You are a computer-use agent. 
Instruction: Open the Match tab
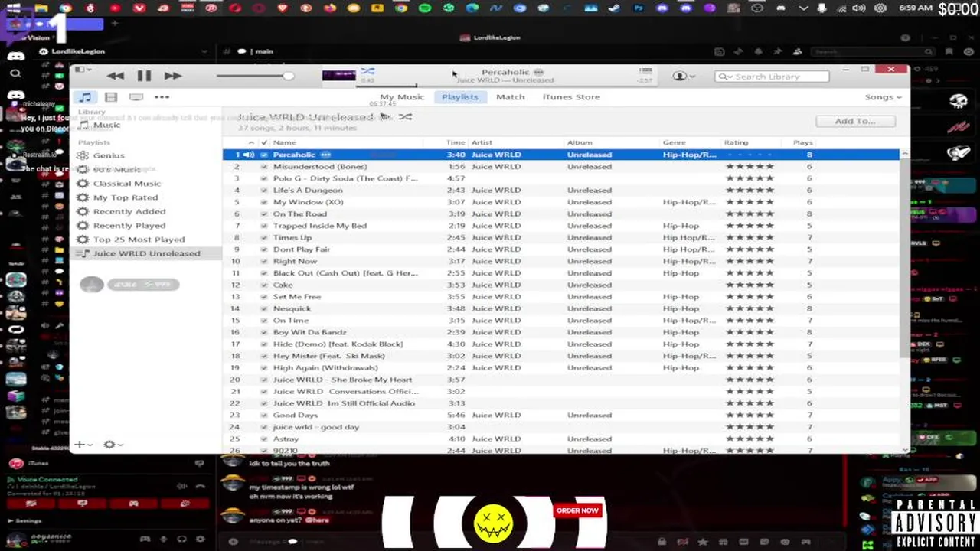pyautogui.click(x=511, y=97)
